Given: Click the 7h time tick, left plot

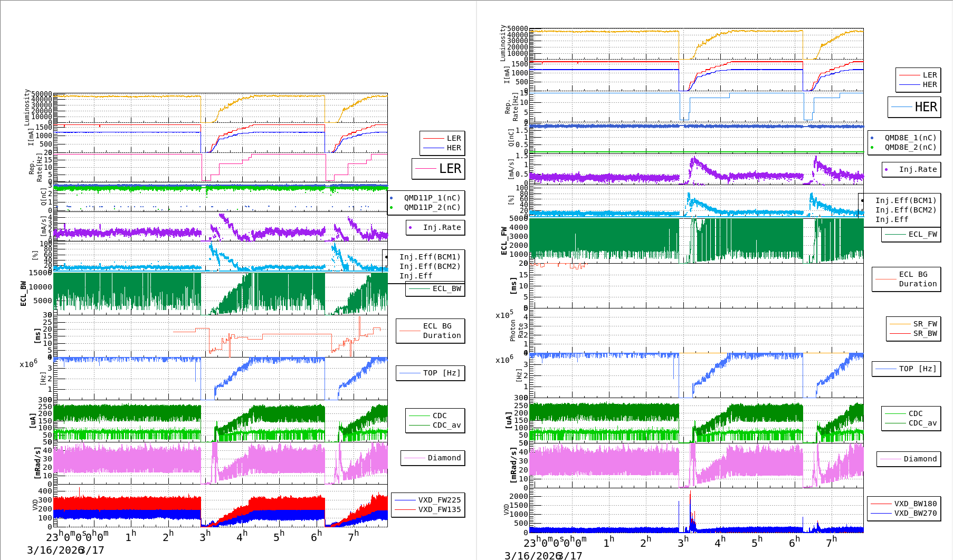Looking at the screenshot, I should click(x=353, y=536).
